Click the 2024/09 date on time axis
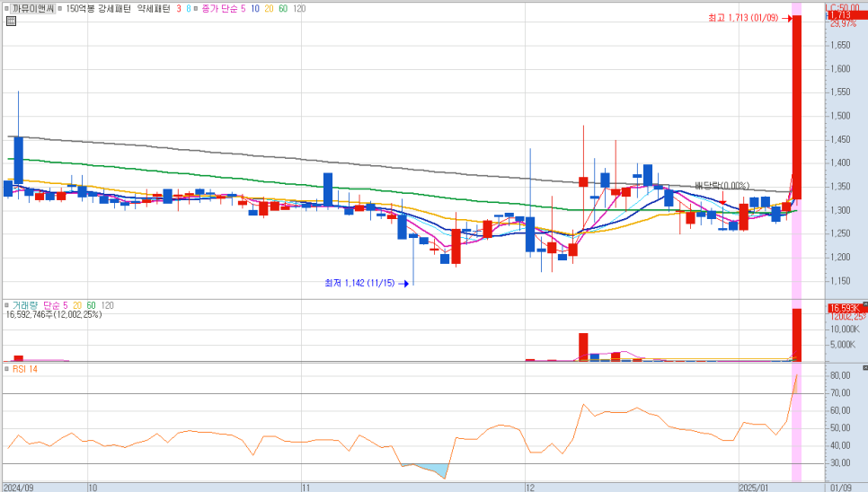This screenshot has height=492, width=868. pos(18,487)
